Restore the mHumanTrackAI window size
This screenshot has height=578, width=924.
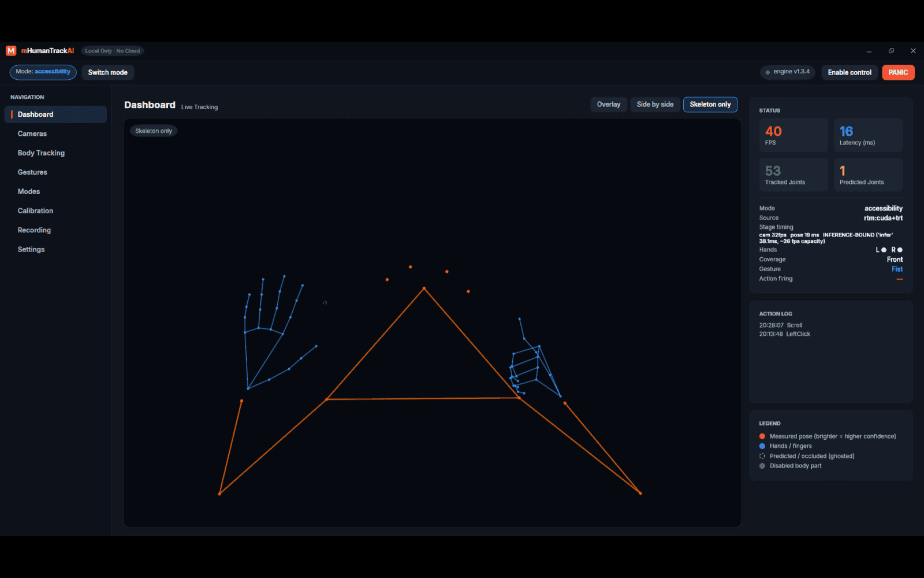coord(891,51)
